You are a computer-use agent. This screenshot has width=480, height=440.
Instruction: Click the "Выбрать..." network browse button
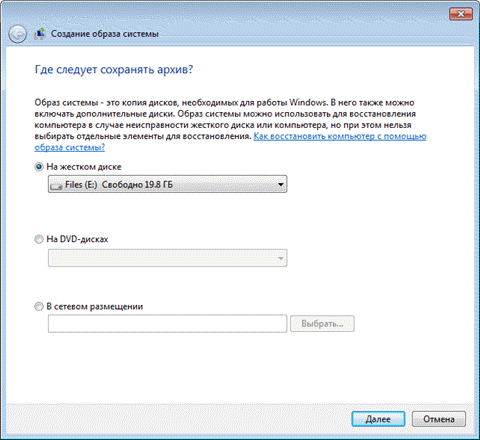click(x=322, y=324)
